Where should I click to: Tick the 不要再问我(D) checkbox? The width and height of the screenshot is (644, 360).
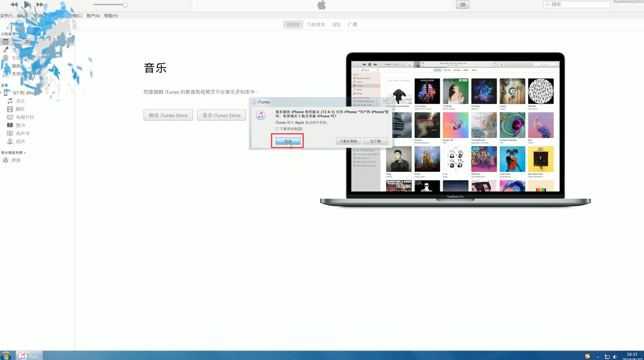pyautogui.click(x=277, y=129)
